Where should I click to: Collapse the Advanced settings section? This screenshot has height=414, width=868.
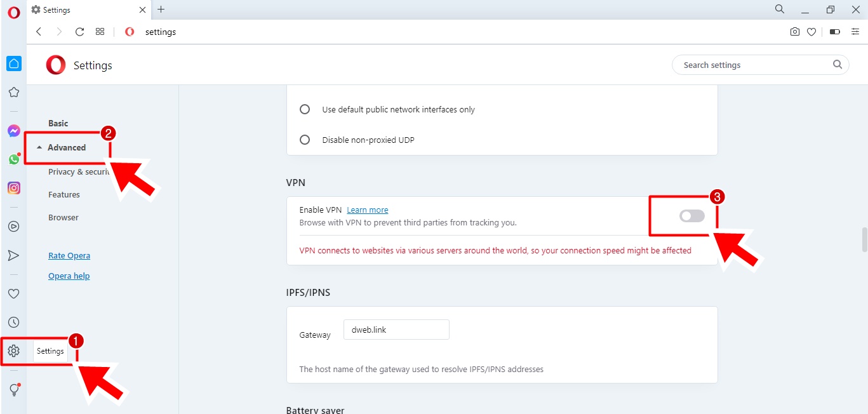66,147
